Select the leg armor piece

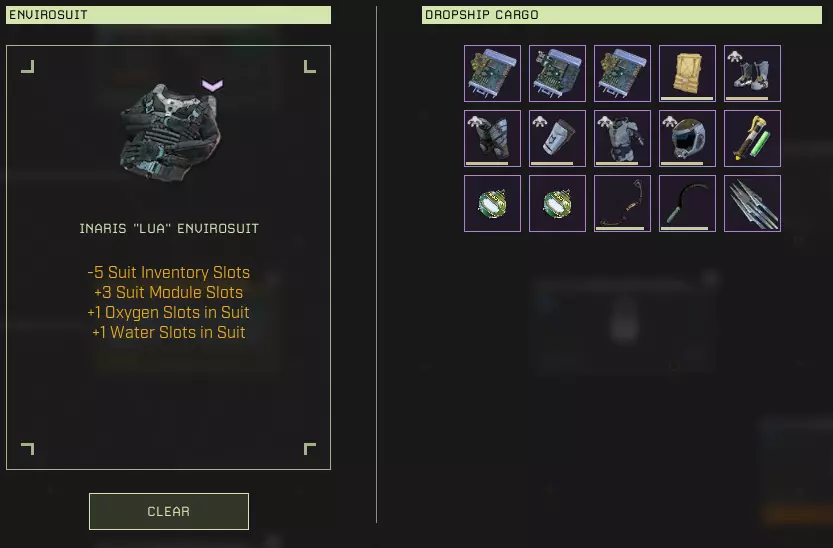[492, 139]
